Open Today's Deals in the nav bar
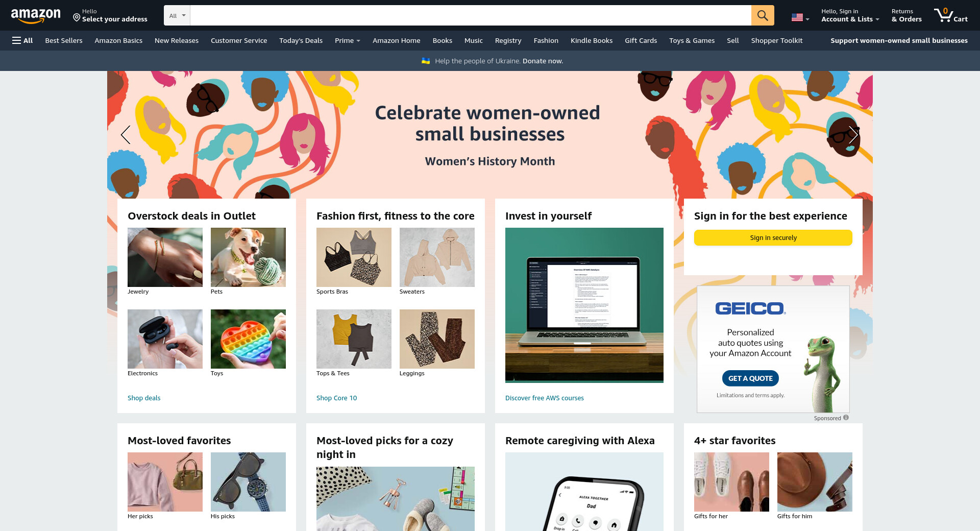 click(301, 40)
